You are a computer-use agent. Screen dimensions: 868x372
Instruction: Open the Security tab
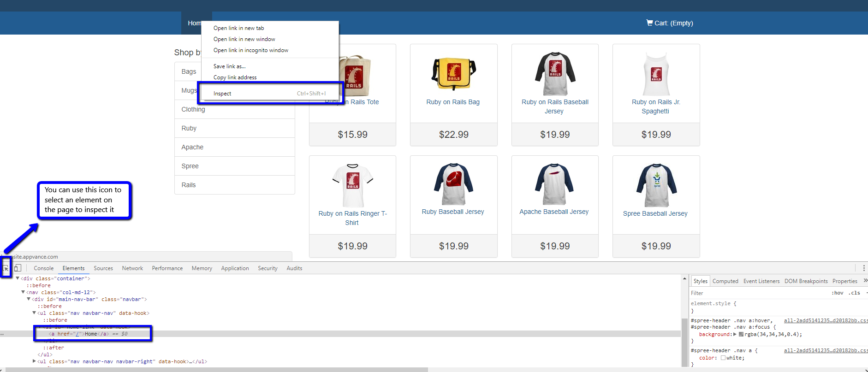click(x=268, y=268)
